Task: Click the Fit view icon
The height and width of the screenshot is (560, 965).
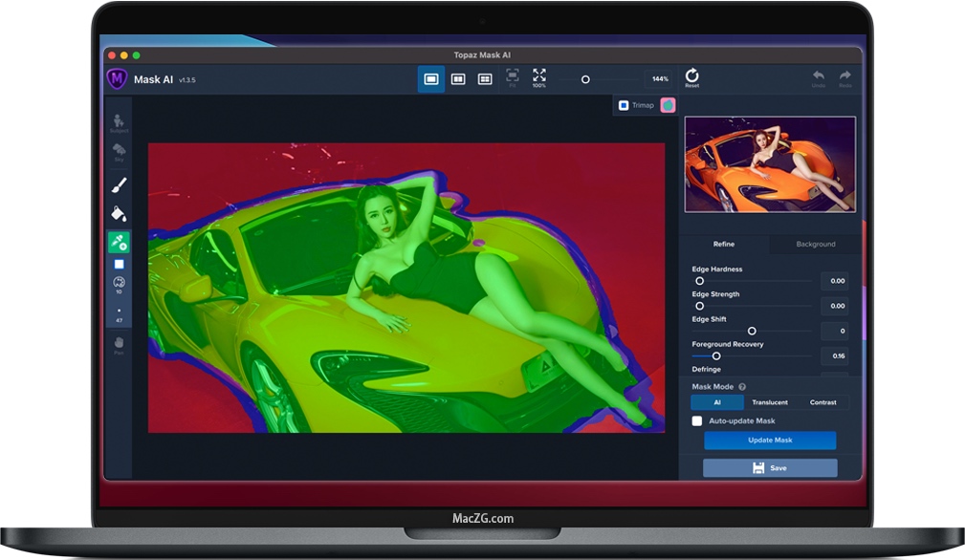Action: 512,79
